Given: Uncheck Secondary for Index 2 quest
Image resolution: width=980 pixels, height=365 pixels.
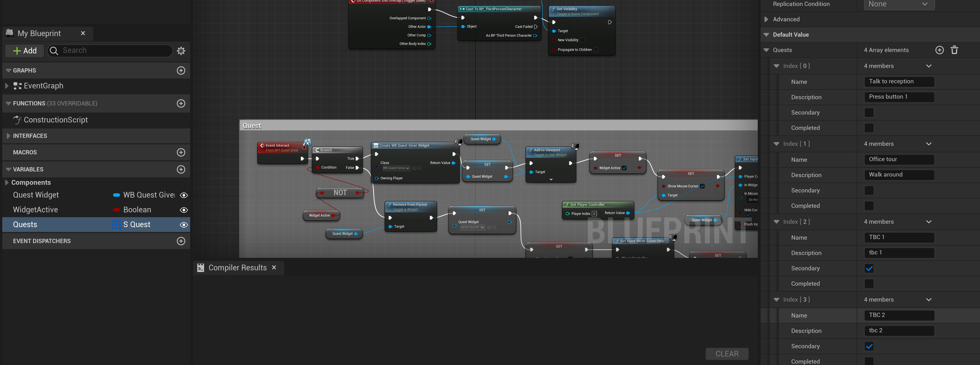Looking at the screenshot, I should 869,269.
